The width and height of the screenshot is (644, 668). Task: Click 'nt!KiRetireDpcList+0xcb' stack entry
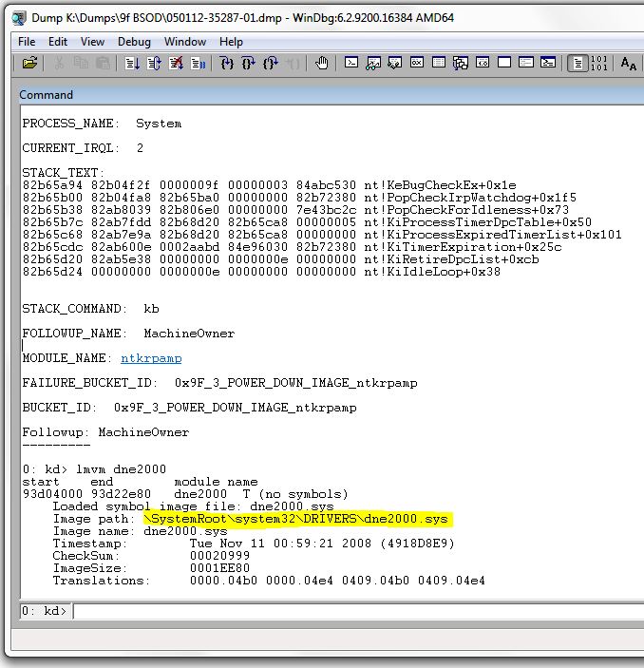451,259
